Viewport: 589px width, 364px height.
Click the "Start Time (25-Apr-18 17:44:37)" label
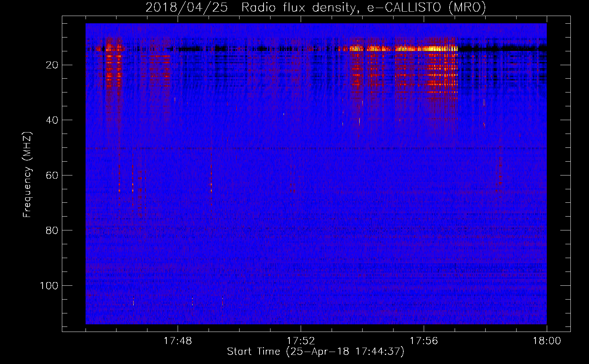[x=316, y=352]
